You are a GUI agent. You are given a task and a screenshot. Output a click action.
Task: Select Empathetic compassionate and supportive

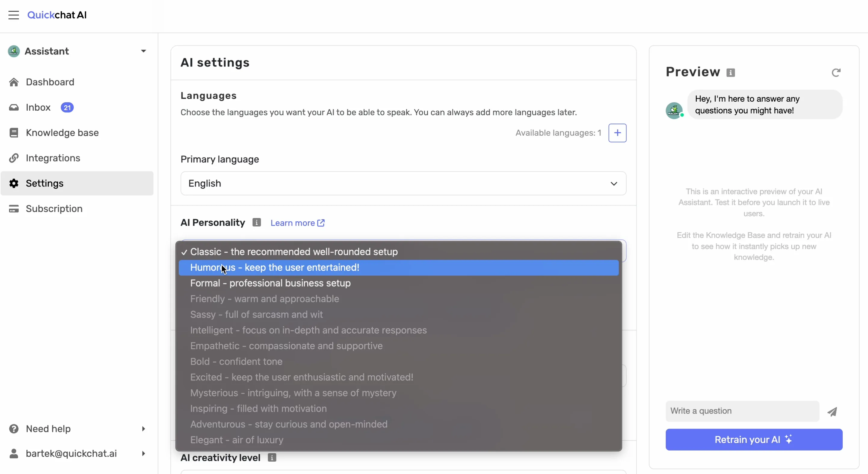pyautogui.click(x=399, y=346)
